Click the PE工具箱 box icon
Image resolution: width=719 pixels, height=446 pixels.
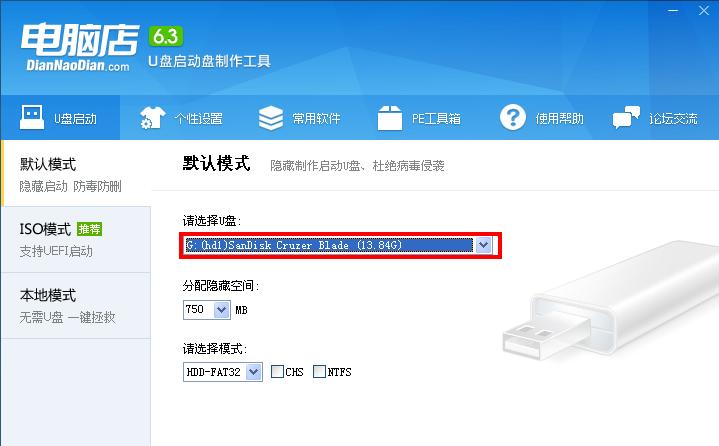click(390, 118)
